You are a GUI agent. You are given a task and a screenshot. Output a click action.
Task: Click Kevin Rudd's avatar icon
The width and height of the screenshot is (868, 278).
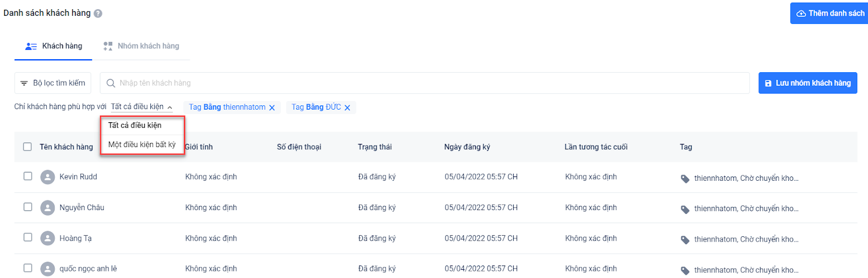pyautogui.click(x=48, y=177)
